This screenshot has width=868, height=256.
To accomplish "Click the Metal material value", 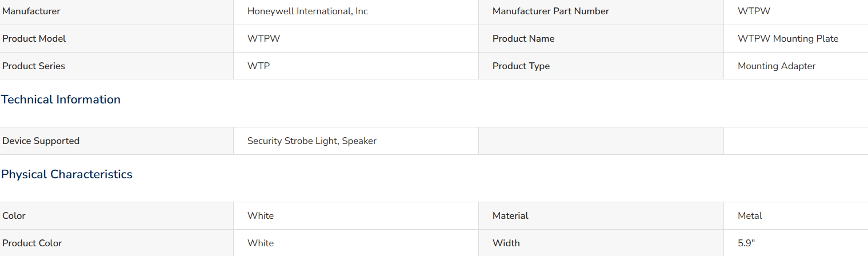I will pyautogui.click(x=750, y=216).
